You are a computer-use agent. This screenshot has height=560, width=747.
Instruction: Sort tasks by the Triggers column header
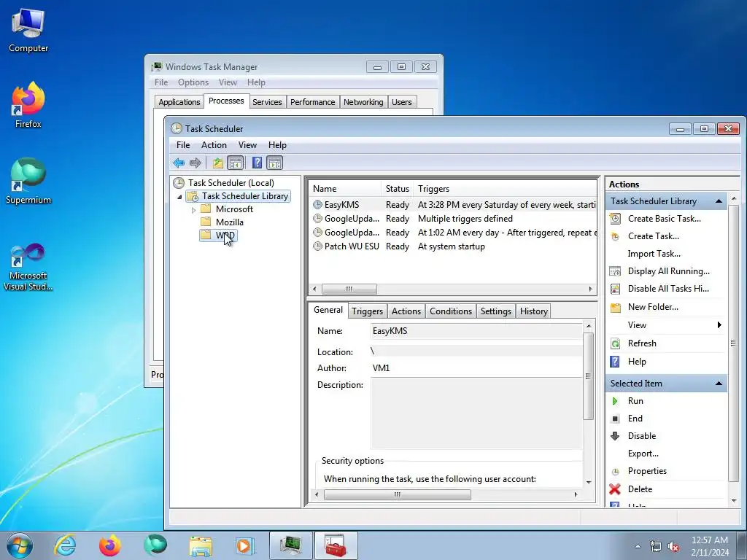[505, 189]
